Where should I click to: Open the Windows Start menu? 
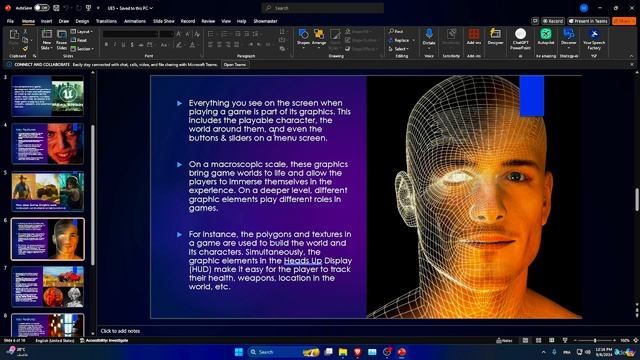click(x=239, y=352)
